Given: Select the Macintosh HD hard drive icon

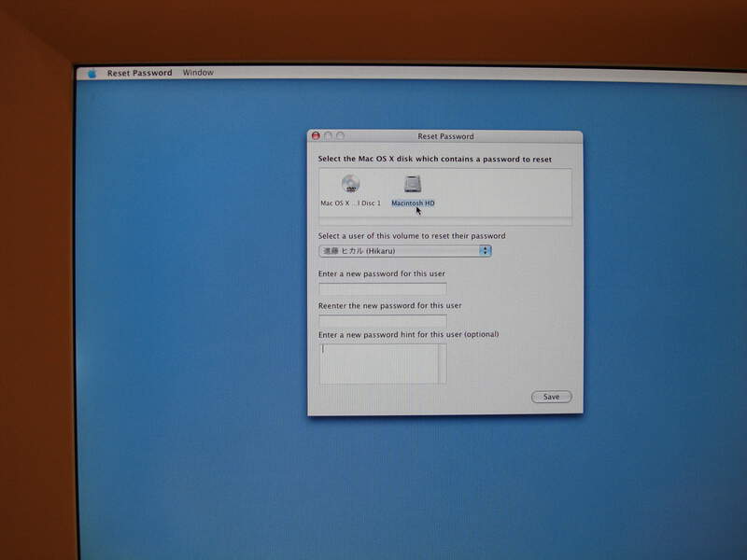Looking at the screenshot, I should coord(413,184).
